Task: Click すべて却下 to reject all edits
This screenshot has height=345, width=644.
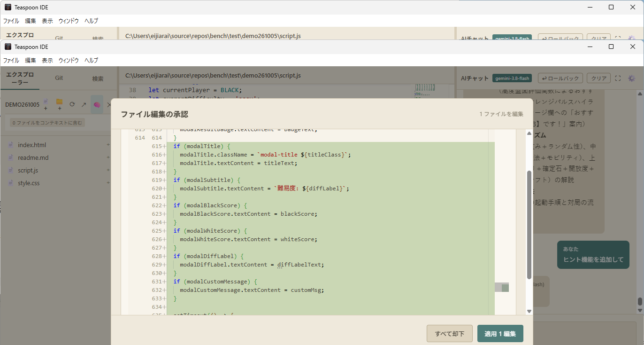Action: click(450, 334)
